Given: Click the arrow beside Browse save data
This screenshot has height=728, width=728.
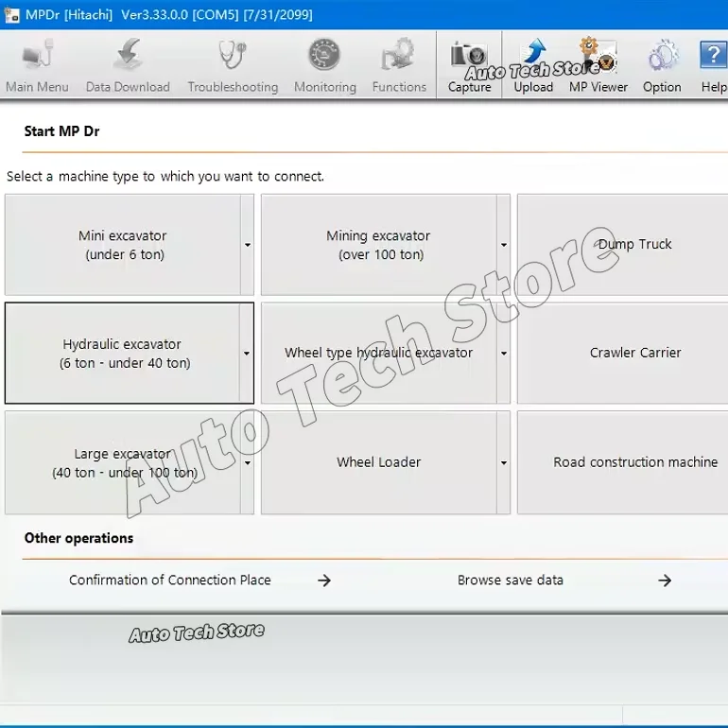Looking at the screenshot, I should [x=665, y=581].
